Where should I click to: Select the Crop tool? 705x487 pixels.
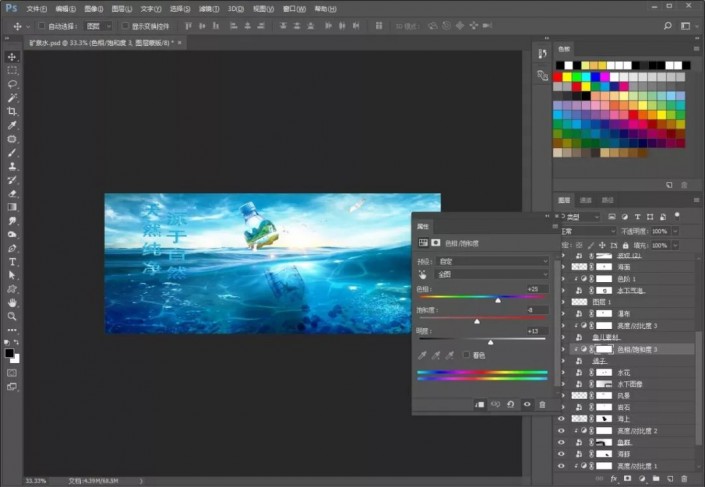click(x=12, y=111)
